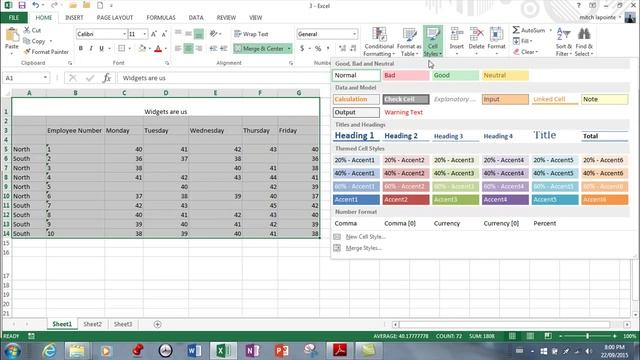The width and height of the screenshot is (640, 360).
Task: Click Merge Styles option
Action: tap(358, 248)
